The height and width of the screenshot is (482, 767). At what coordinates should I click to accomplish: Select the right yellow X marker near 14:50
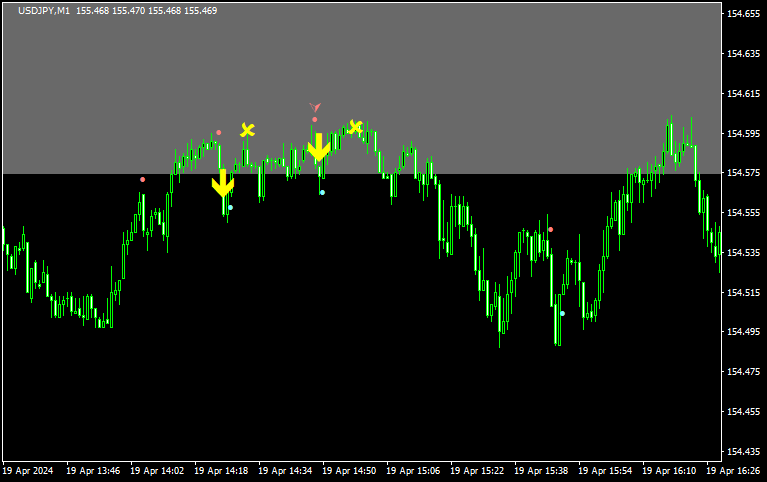(x=355, y=126)
